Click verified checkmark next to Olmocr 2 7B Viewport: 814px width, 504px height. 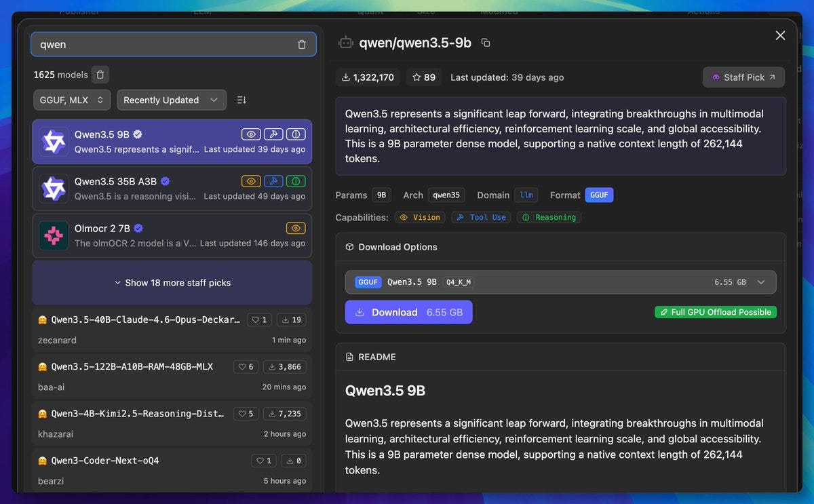138,228
